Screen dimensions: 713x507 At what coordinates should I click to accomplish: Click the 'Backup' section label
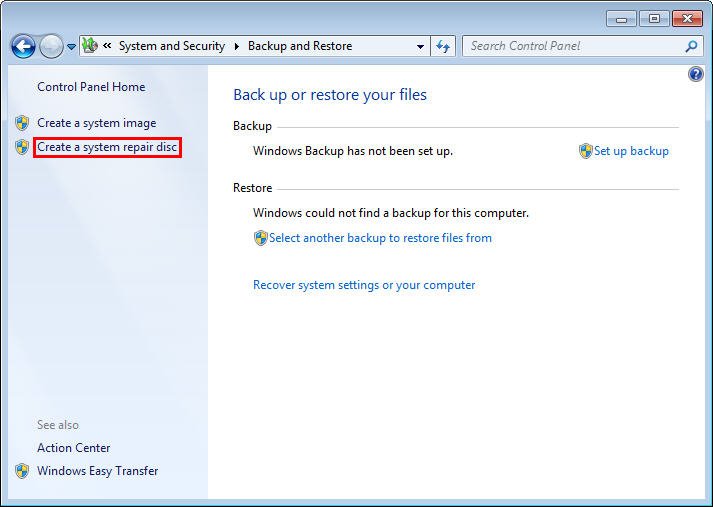point(252,126)
